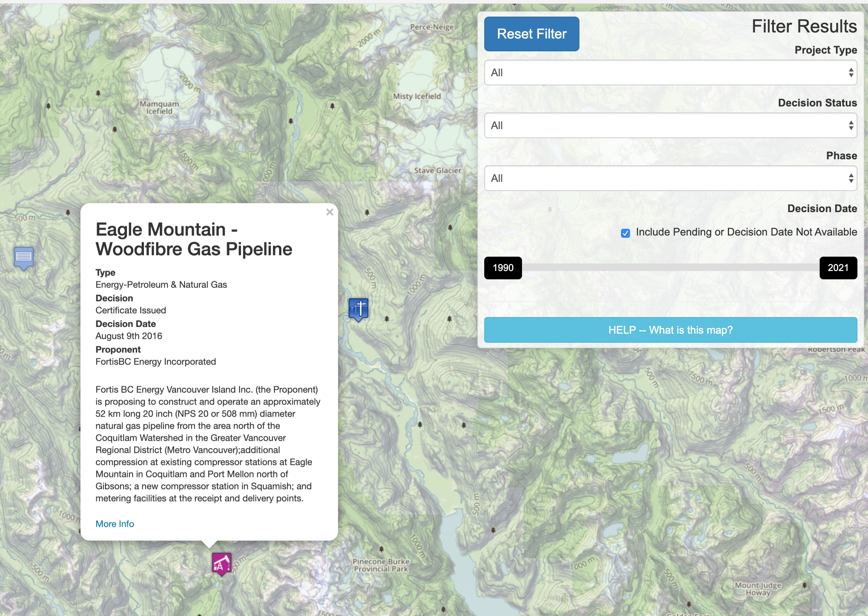Click Energy-Petroleum & Natural Gas type text
Viewport: 868px width, 616px height.
tap(161, 285)
